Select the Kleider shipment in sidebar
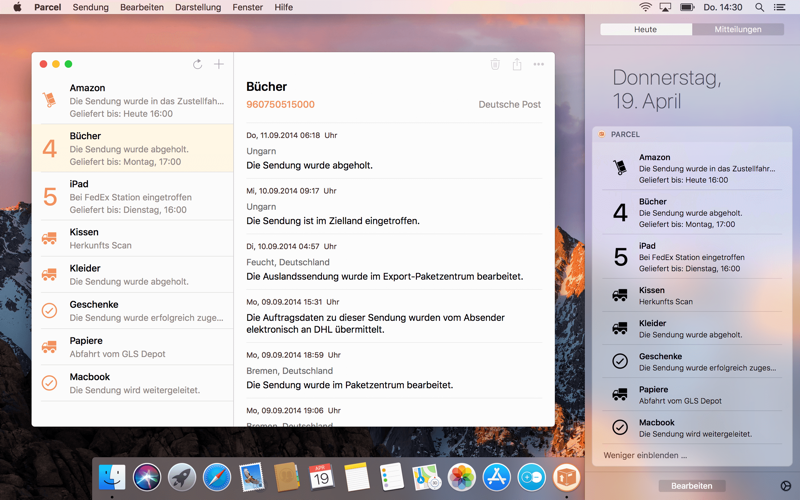 [x=133, y=274]
